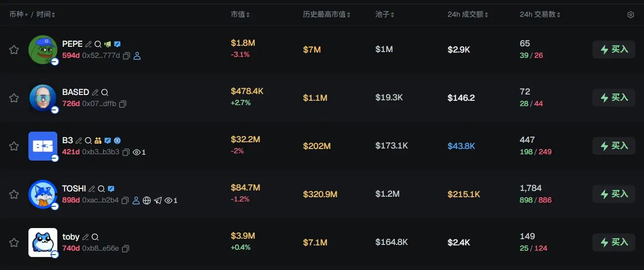Screen dimensions: 644x270
Task: Star the TOSHI token row
Action: (14, 194)
